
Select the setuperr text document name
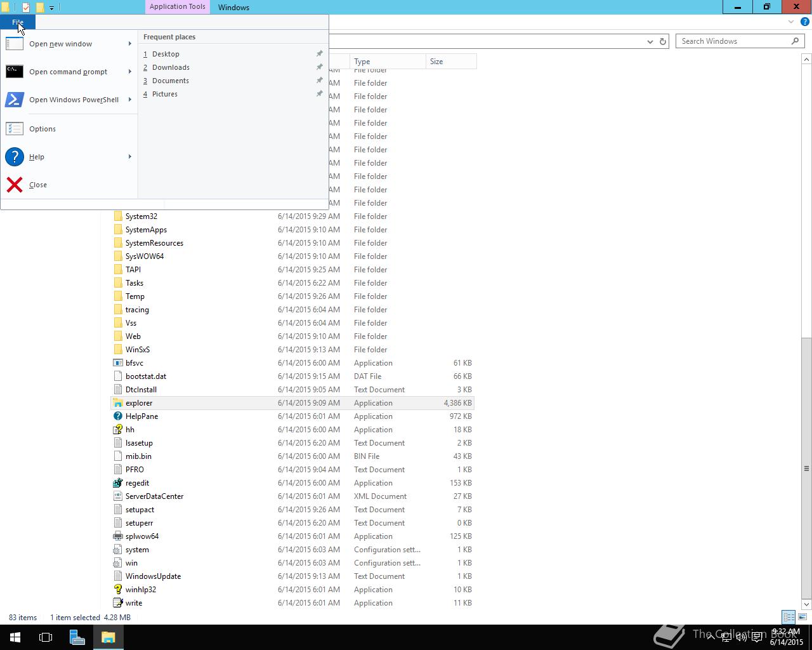(x=139, y=523)
